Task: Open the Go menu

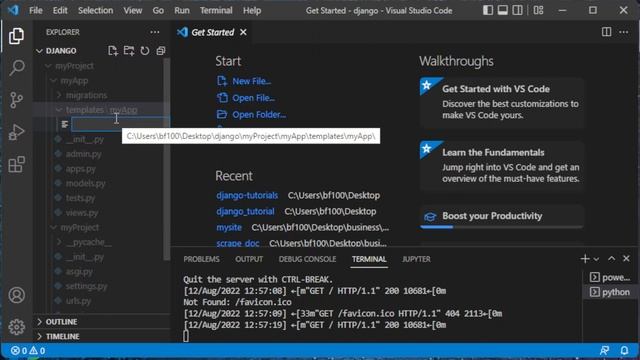Action: click(158, 10)
